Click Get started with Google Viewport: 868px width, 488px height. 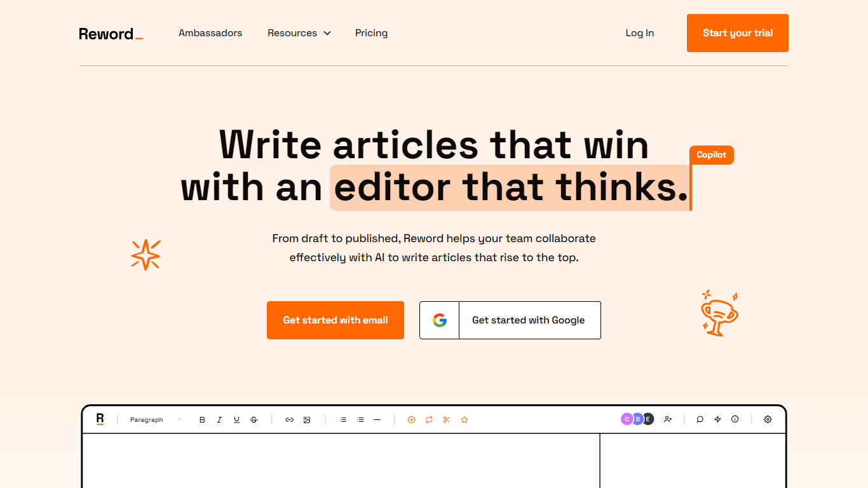click(x=510, y=320)
